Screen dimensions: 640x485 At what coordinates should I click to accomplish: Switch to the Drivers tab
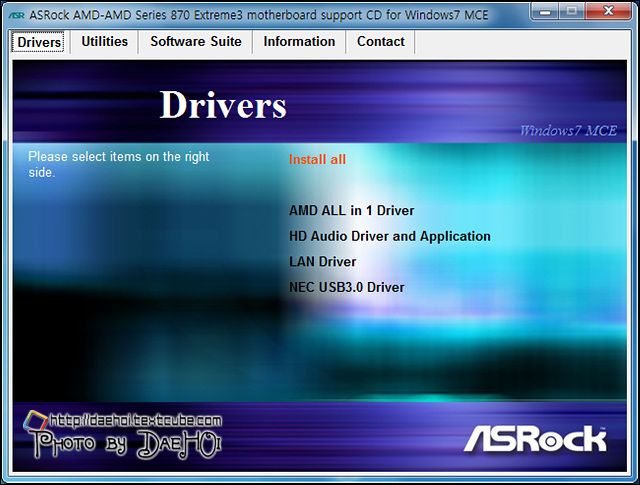tap(38, 42)
